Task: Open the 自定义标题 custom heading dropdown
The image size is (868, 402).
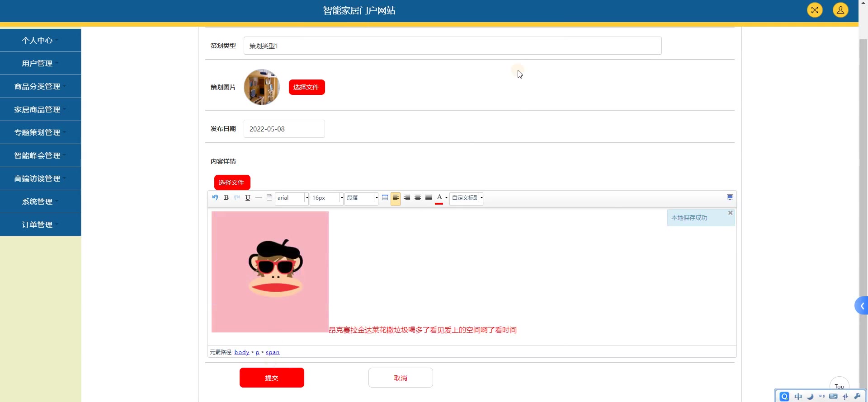Action: click(x=467, y=198)
